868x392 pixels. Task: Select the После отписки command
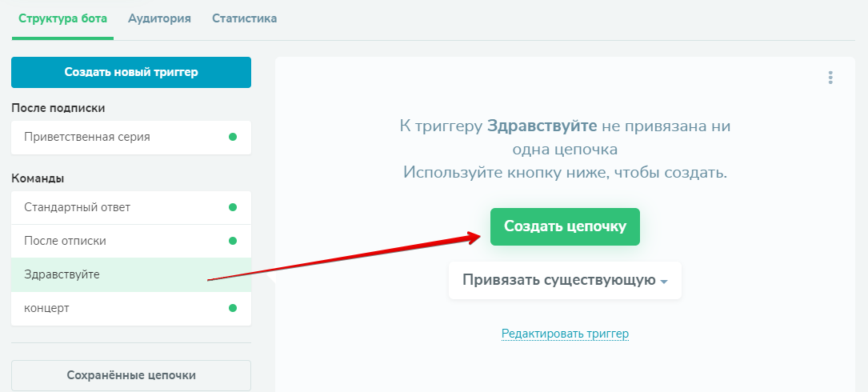click(131, 241)
